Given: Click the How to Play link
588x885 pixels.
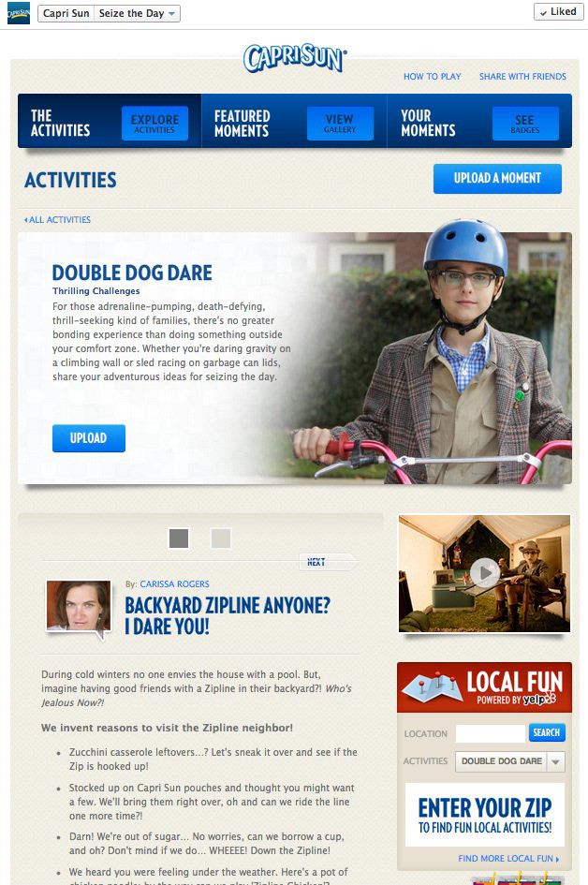Looking at the screenshot, I should 432,77.
